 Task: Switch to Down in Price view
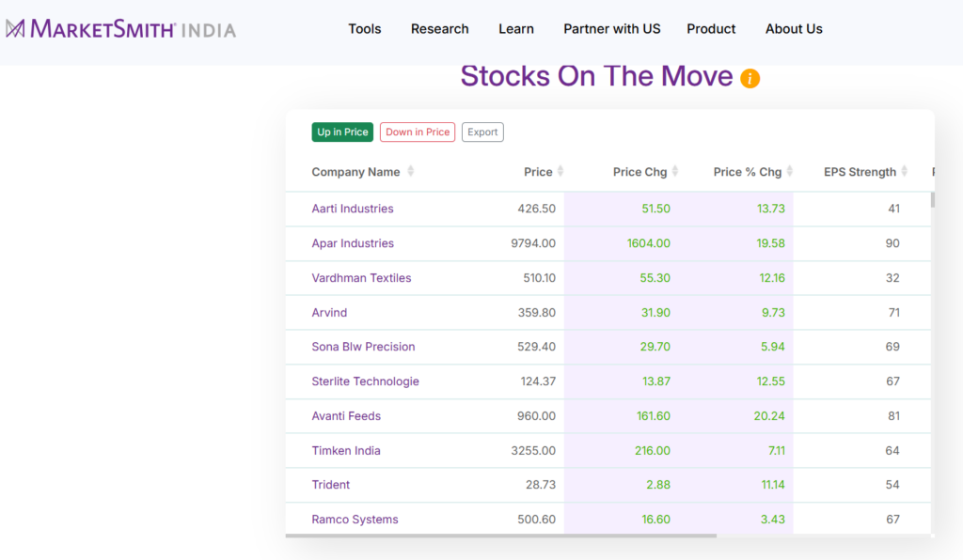click(418, 132)
